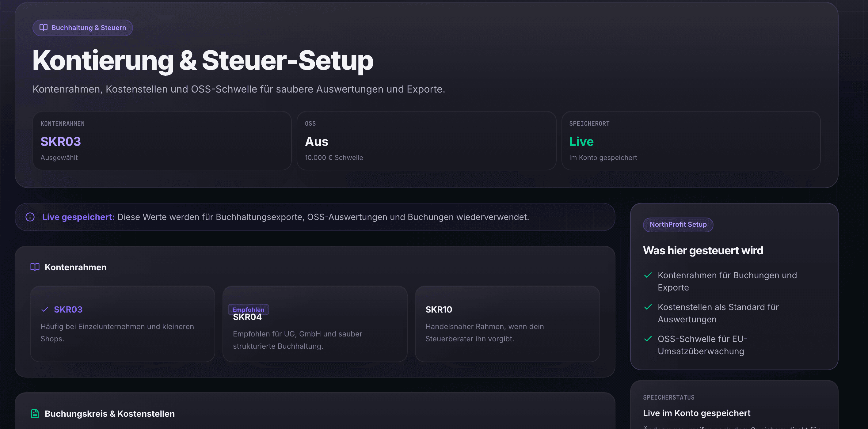The height and width of the screenshot is (429, 868).
Task: Click the '10.000 € Schwelle' text
Action: tap(334, 158)
